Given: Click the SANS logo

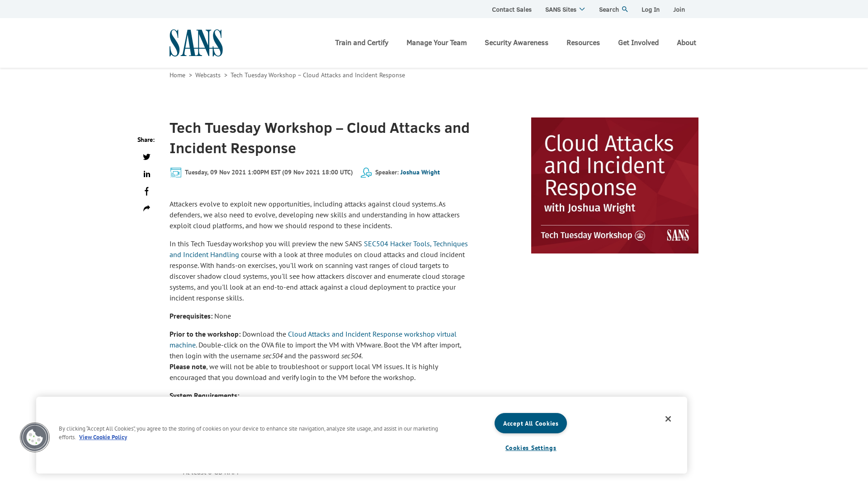Looking at the screenshot, I should click(196, 43).
